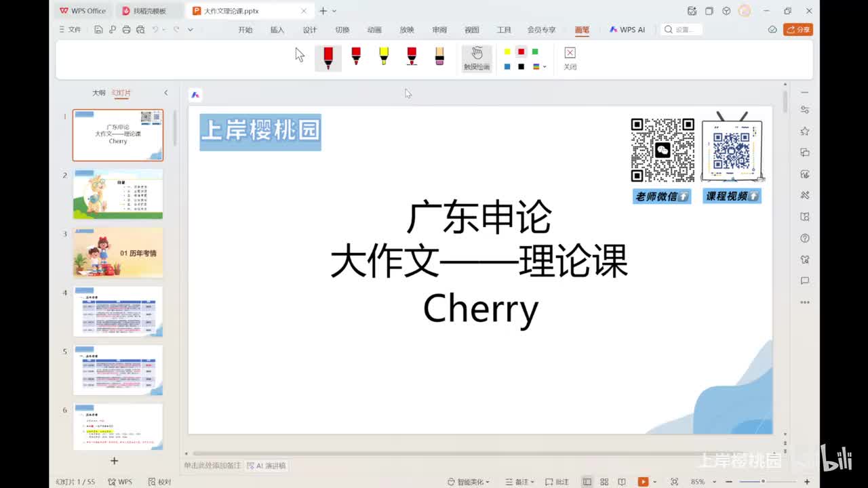Open the help icon in right sidebar
868x488 pixels.
point(805,238)
